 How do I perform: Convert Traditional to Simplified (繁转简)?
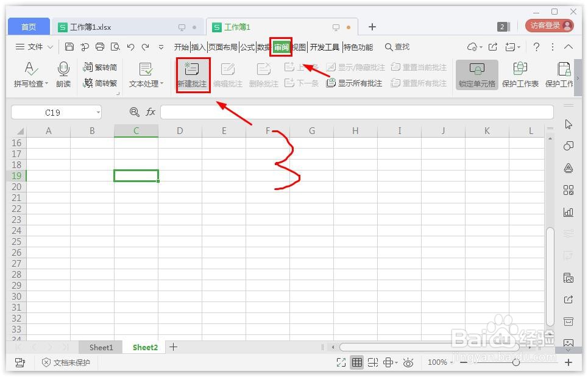pos(100,67)
